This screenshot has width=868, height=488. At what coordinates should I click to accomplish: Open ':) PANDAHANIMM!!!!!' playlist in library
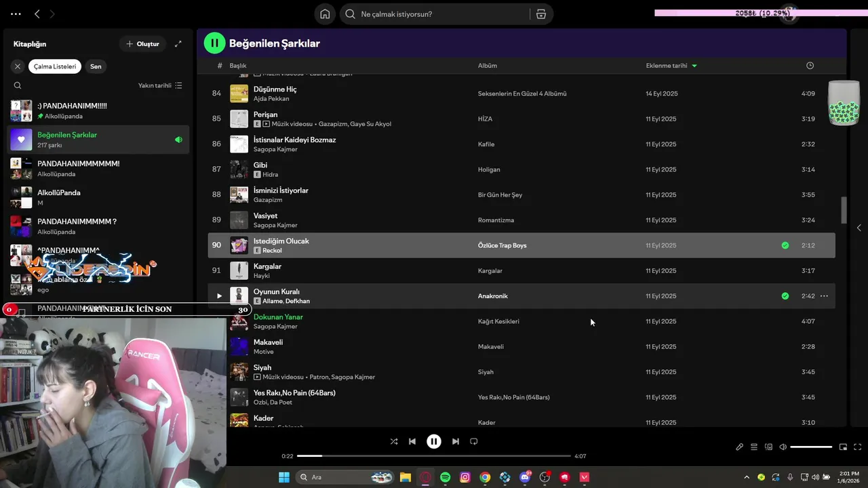click(98, 110)
